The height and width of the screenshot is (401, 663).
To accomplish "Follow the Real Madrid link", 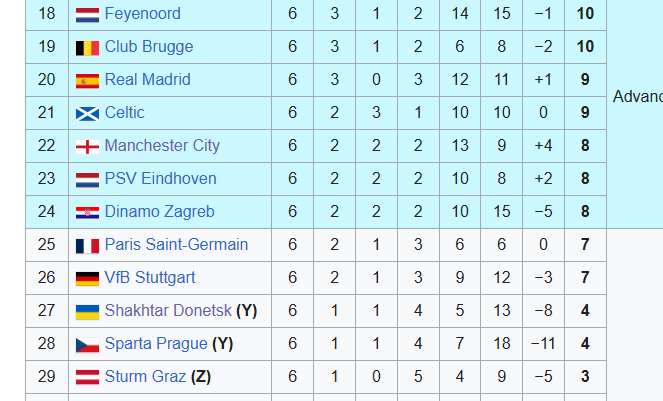I will 148,80.
